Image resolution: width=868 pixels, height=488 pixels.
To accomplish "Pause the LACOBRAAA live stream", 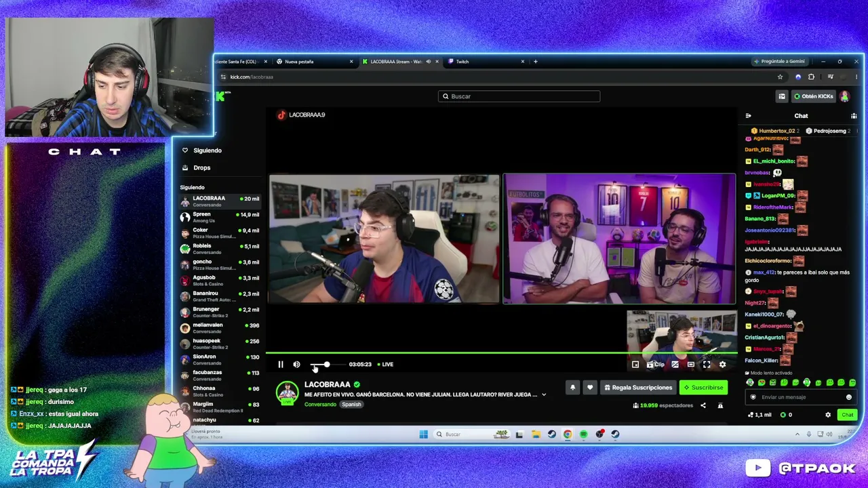I will click(x=281, y=365).
